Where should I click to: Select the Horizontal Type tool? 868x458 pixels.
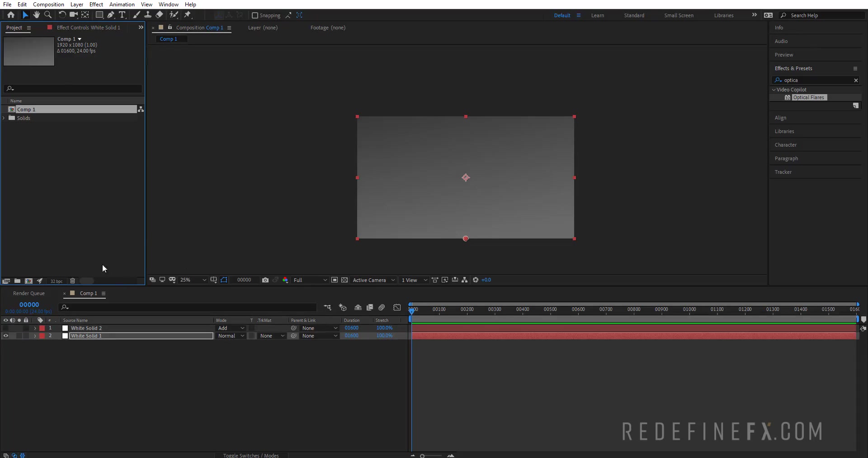pos(122,15)
